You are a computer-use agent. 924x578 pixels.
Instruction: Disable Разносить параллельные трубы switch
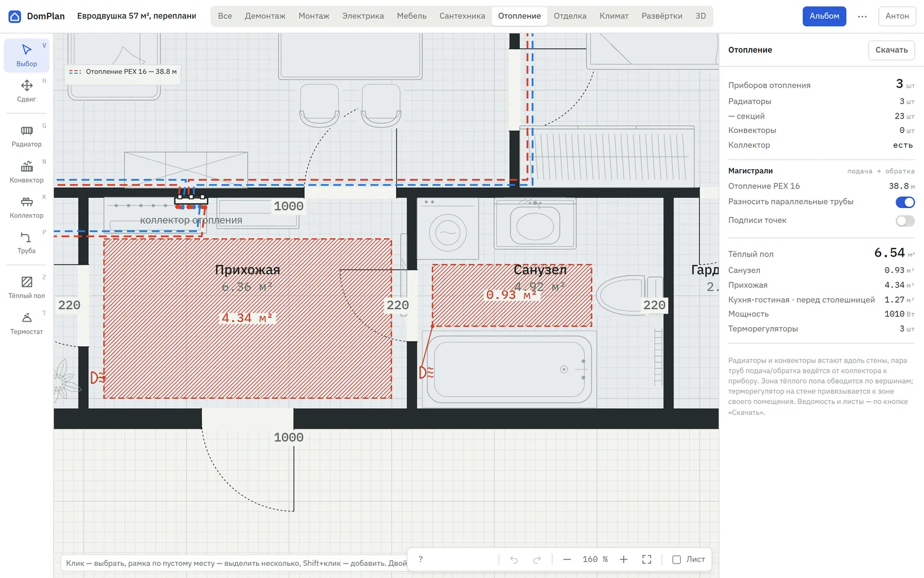(905, 202)
